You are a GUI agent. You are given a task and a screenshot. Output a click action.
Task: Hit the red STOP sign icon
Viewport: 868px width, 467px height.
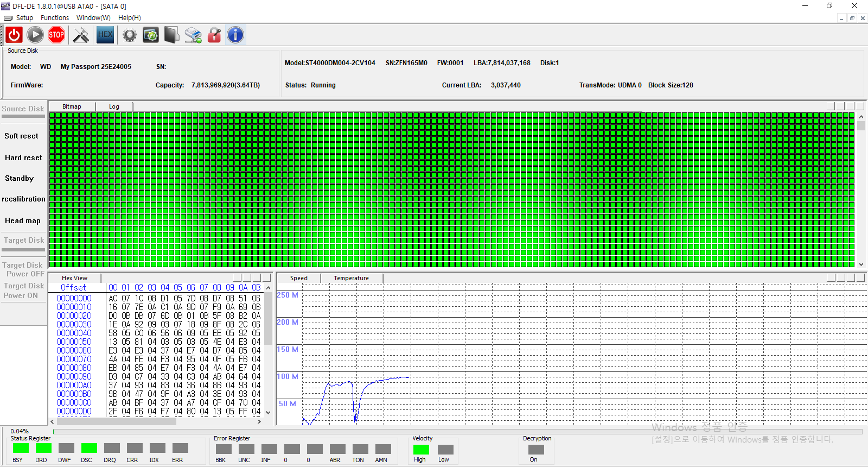pyautogui.click(x=56, y=35)
